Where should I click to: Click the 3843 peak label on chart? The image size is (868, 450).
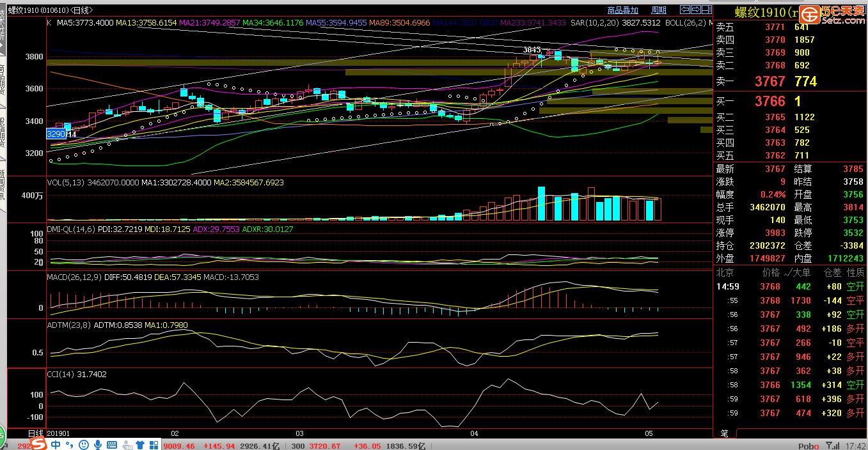tap(532, 50)
